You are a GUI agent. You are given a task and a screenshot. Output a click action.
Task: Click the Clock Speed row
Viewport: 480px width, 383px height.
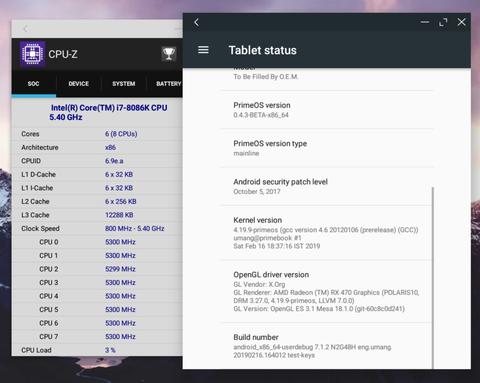pyautogui.click(x=97, y=228)
